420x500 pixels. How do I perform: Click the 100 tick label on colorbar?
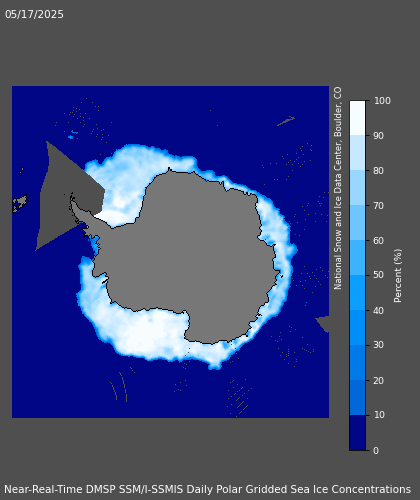pos(382,101)
